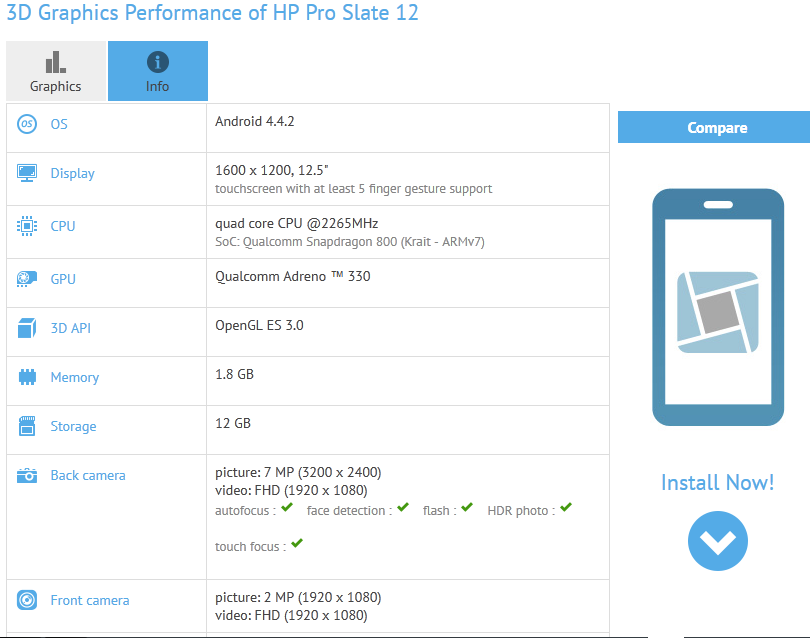Click the Android 4.4.2 value

click(x=255, y=121)
